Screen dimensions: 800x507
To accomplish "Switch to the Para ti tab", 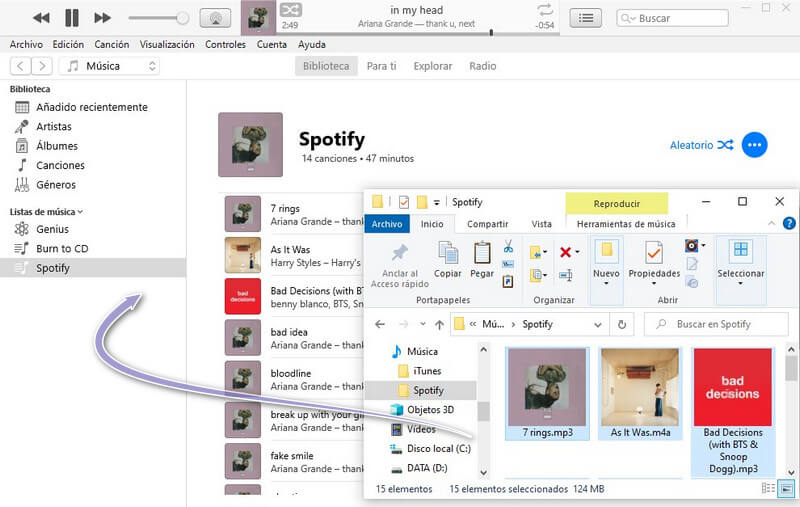I will click(381, 66).
